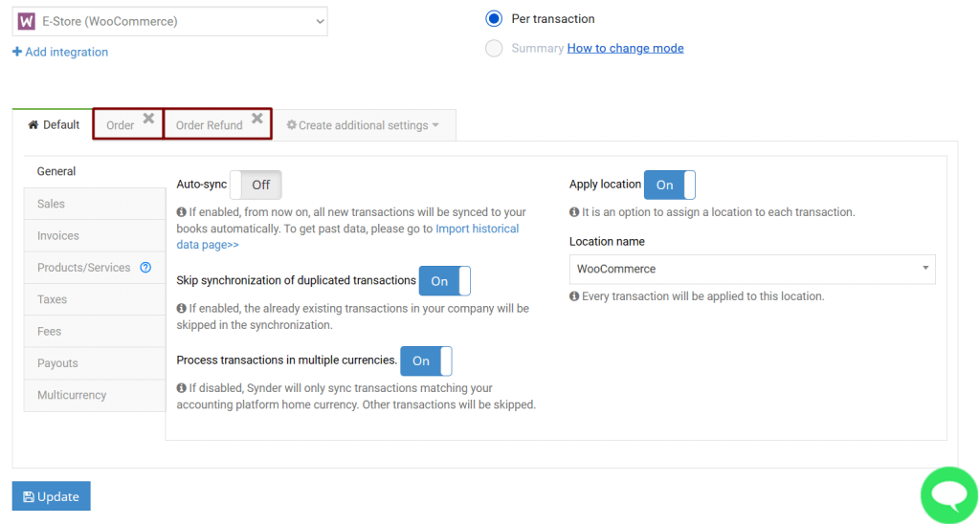Remove the Order Refund tab via X
980x524 pixels.
pyautogui.click(x=256, y=119)
